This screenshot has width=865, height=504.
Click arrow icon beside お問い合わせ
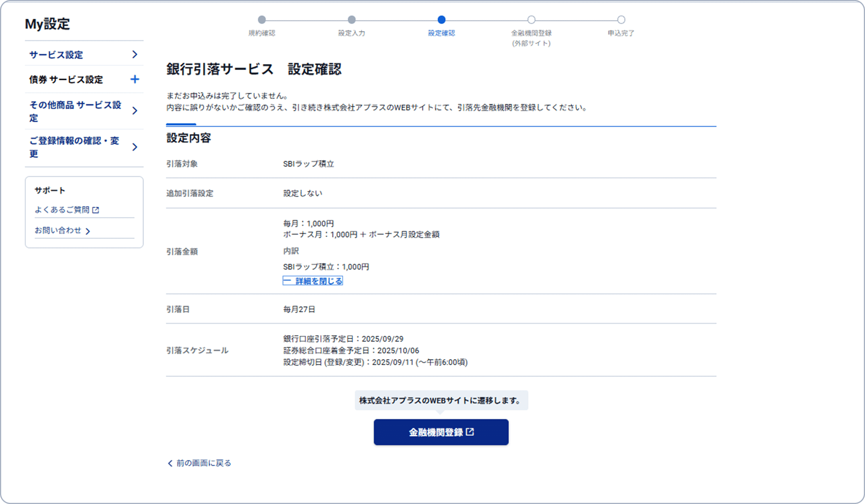coord(88,231)
